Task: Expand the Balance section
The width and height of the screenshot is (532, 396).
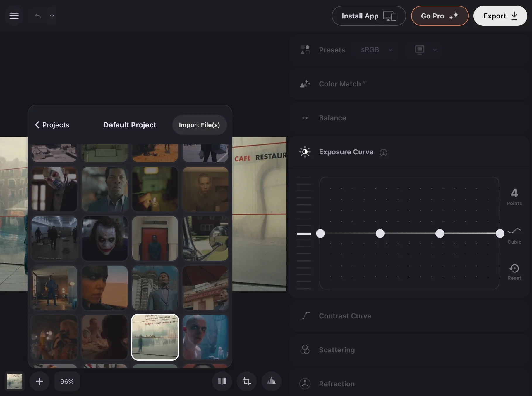Action: point(409,118)
